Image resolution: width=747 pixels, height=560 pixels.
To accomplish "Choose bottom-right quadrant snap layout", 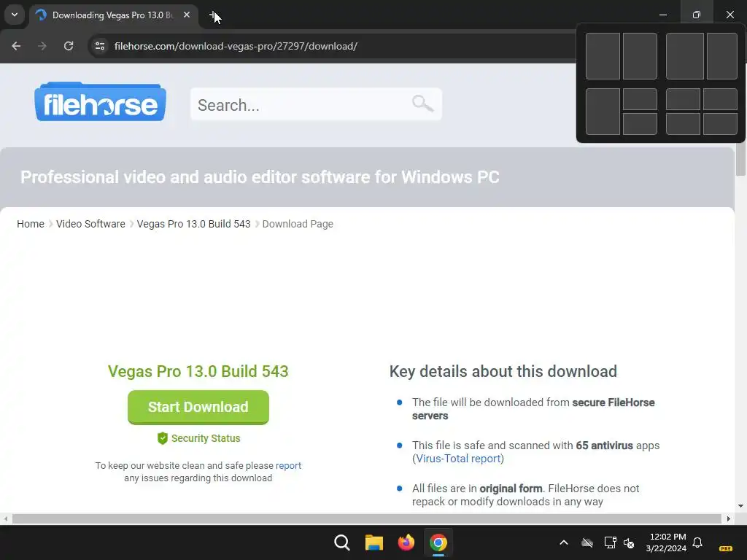I will click(720, 124).
